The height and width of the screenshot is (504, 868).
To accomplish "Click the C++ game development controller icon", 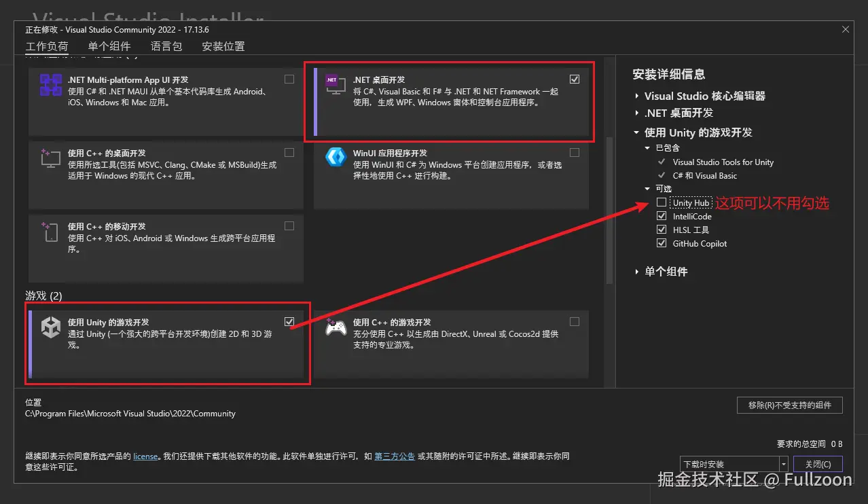I will tap(336, 327).
